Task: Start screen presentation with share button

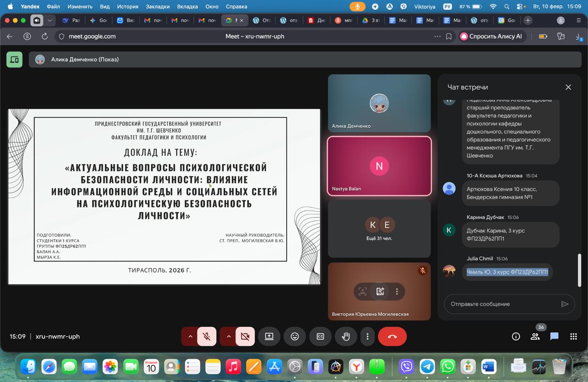Action: [x=269, y=337]
